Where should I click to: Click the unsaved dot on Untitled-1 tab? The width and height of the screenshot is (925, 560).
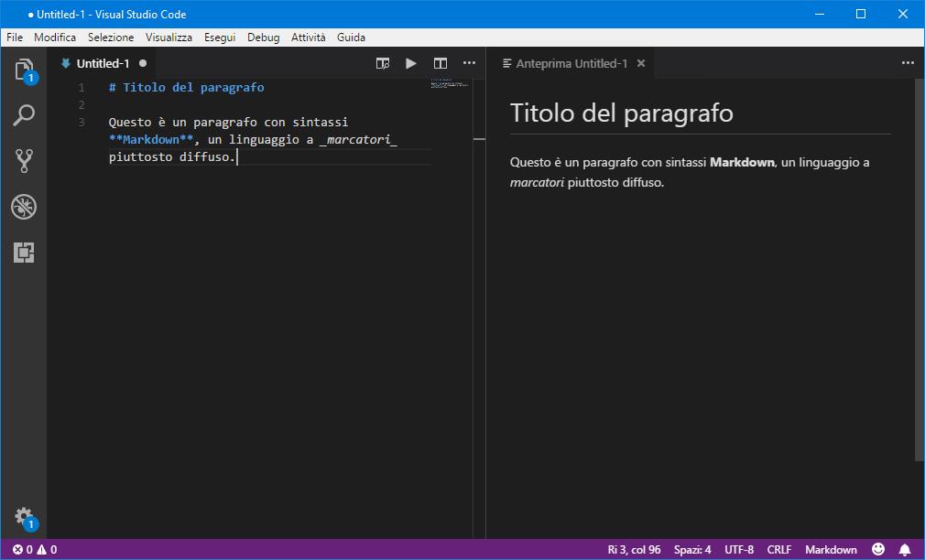(x=143, y=63)
